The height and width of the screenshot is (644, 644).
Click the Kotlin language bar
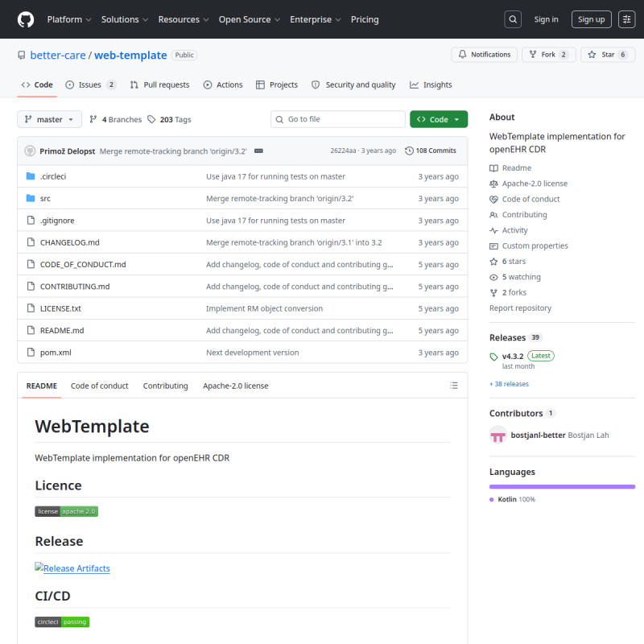[x=562, y=487]
